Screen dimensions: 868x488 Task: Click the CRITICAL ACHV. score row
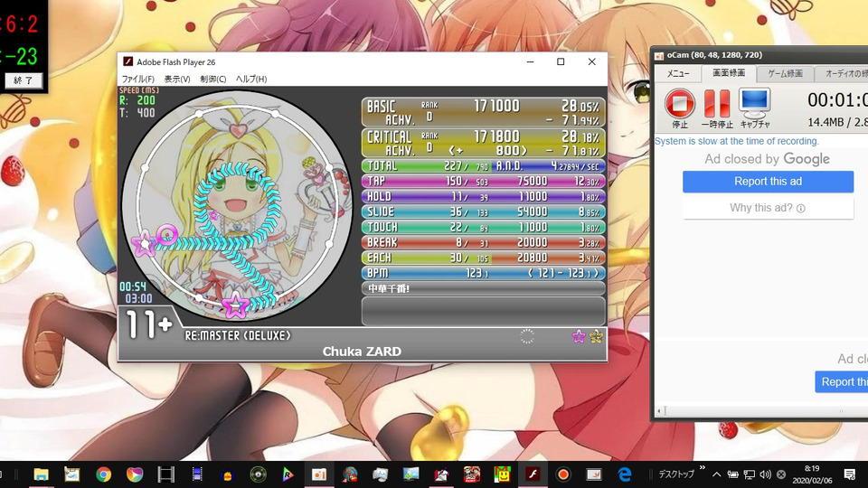[483, 144]
